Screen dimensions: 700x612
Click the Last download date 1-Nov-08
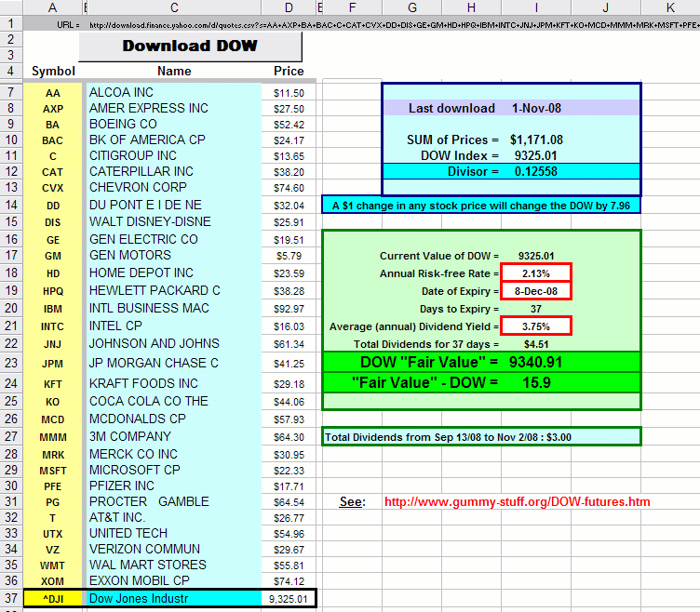536,109
